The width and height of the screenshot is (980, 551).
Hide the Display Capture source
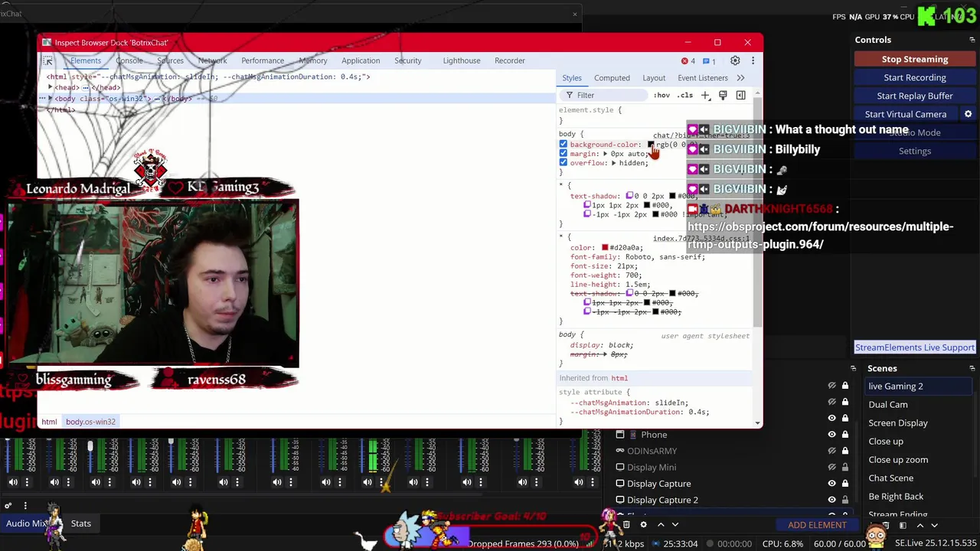831,484
